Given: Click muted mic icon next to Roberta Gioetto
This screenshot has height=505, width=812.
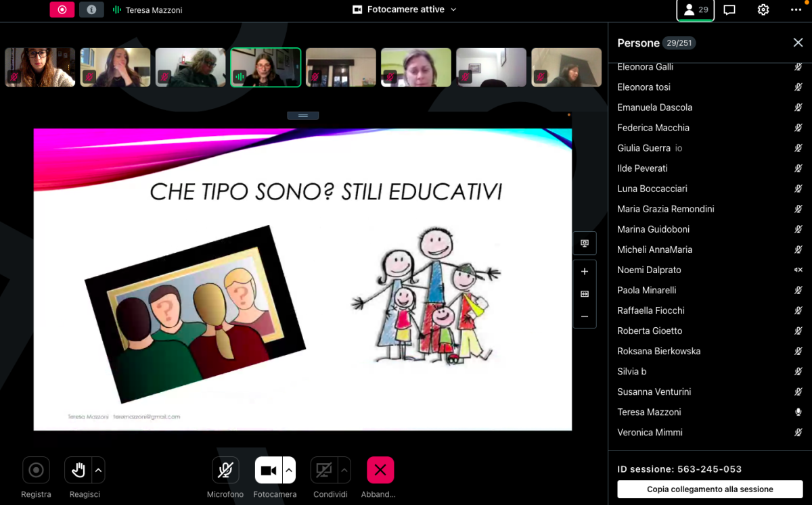Looking at the screenshot, I should click(x=798, y=331).
